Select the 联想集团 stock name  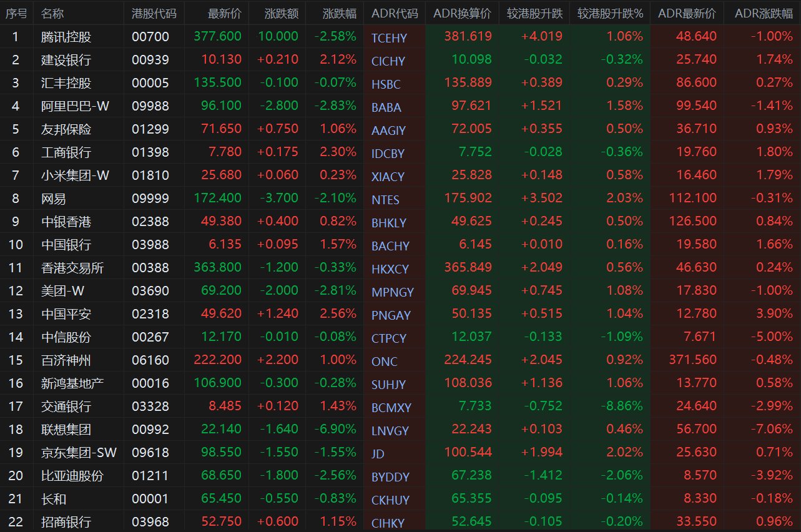pos(66,430)
